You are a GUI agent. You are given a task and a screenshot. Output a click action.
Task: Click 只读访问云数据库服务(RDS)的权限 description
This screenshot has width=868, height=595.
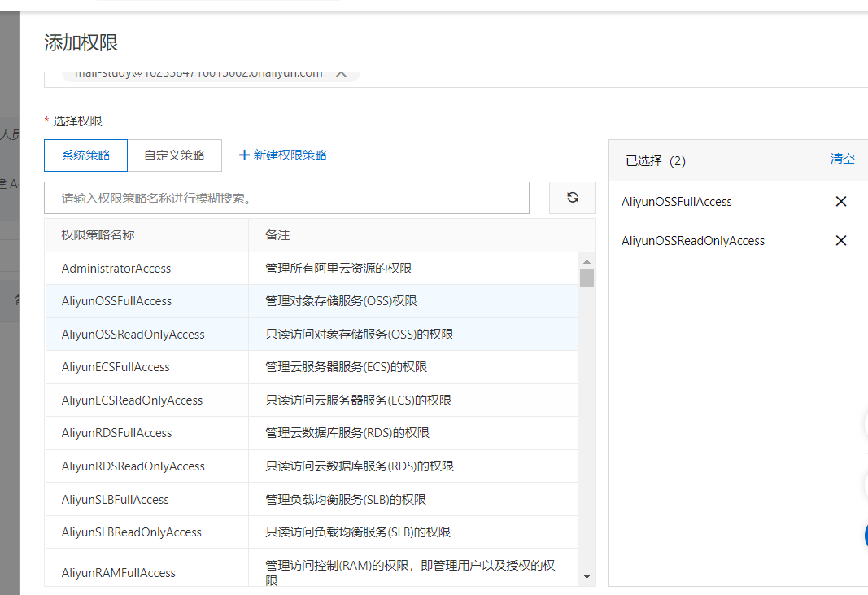click(360, 466)
